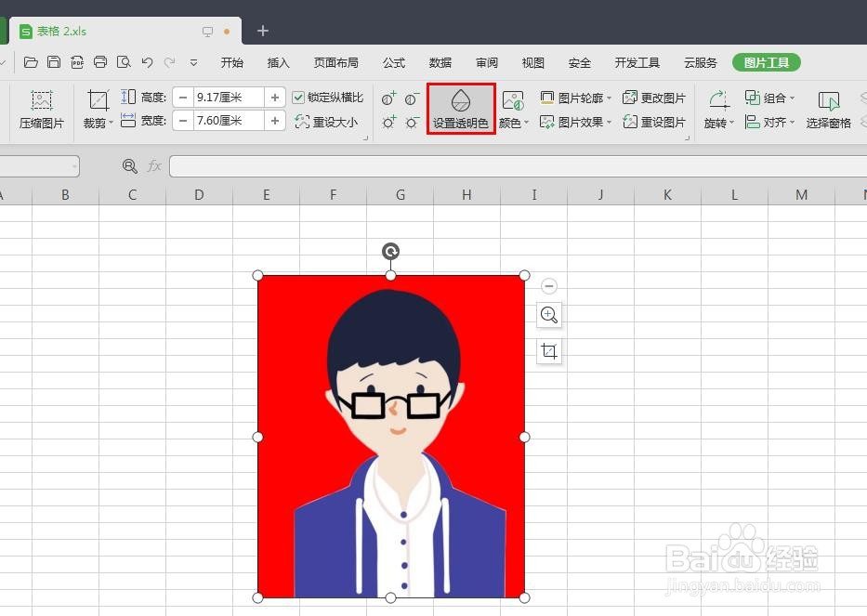Switch to 页面布局 tab
This screenshot has height=616, width=867.
click(x=335, y=63)
